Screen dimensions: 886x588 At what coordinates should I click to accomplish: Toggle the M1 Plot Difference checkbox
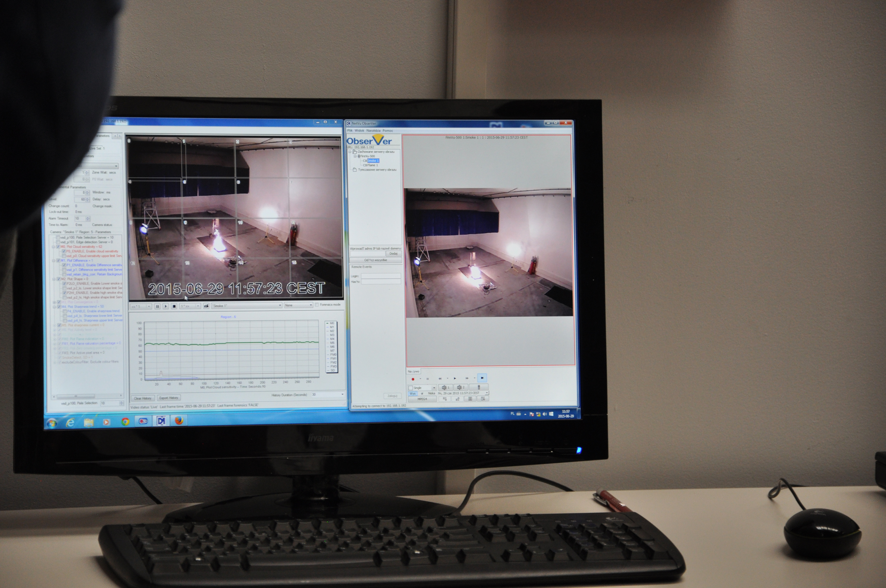58,261
